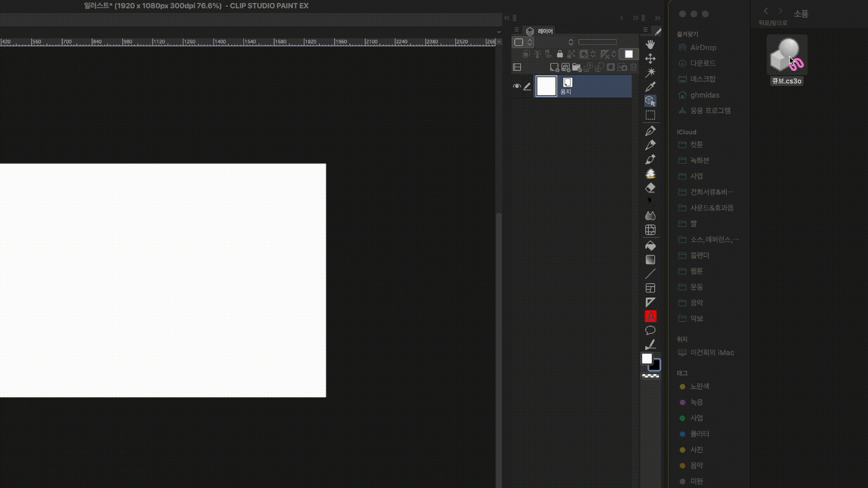Click the New raster layer icon
The width and height of the screenshot is (868, 488).
coord(554,67)
